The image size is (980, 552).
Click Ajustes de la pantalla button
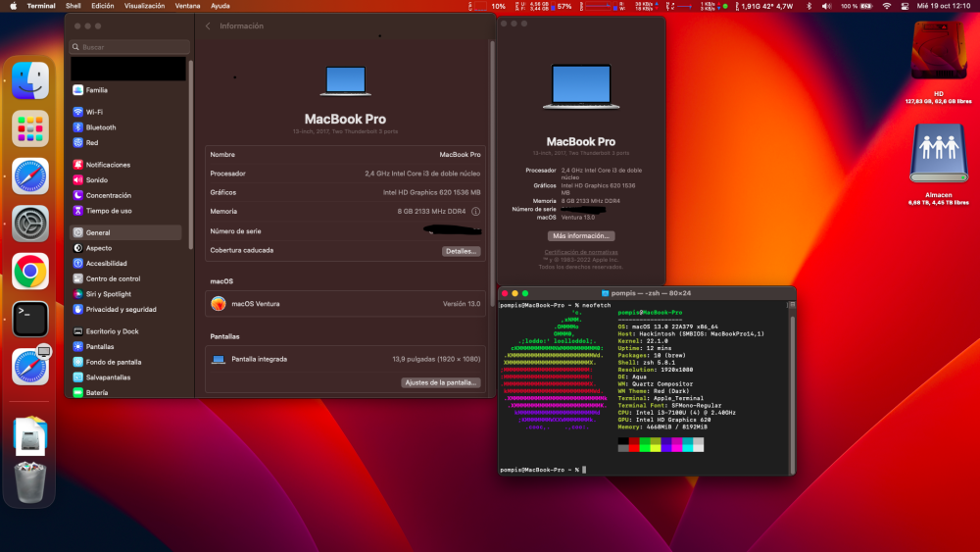click(x=441, y=382)
